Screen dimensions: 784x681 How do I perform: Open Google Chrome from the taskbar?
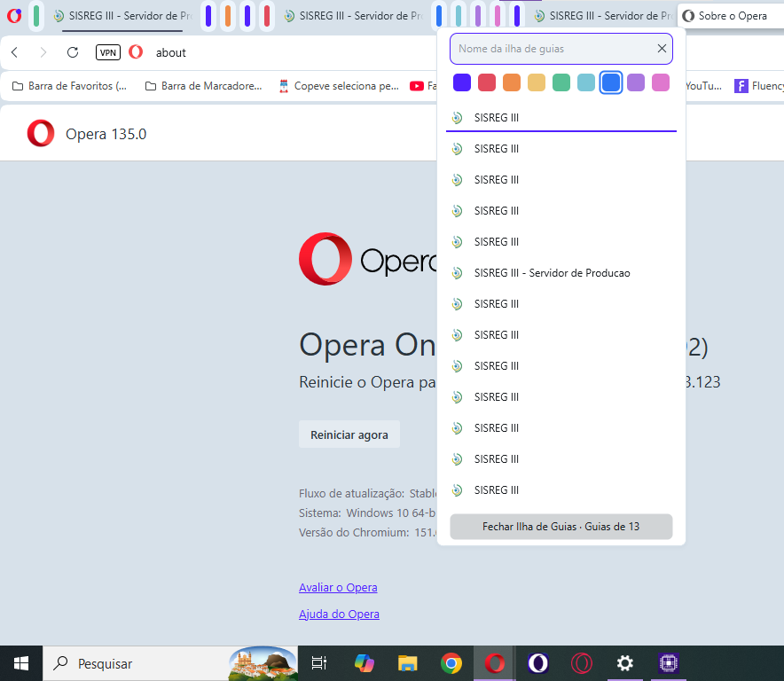coord(451,663)
